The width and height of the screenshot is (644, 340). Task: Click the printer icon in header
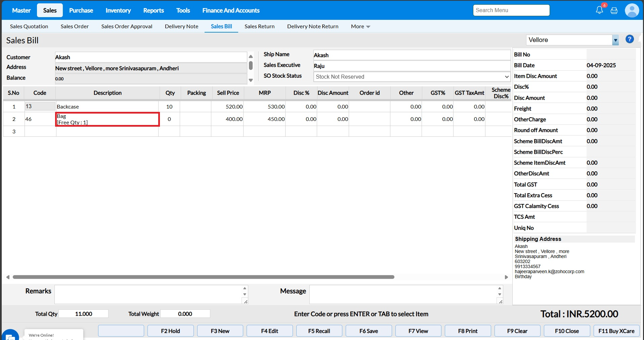614,10
